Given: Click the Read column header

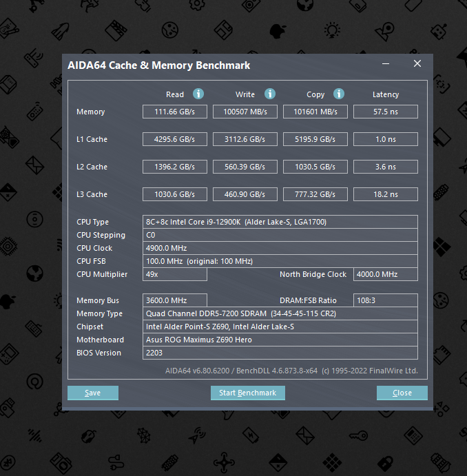Looking at the screenshot, I should pos(175,94).
